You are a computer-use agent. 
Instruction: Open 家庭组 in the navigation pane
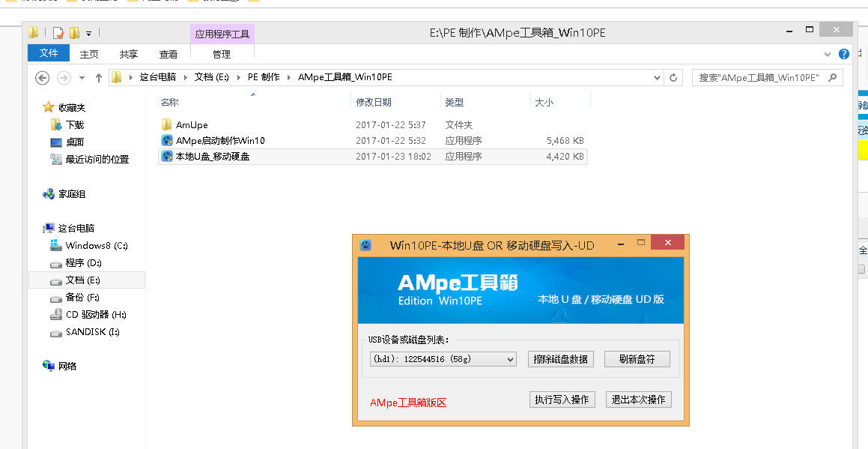point(72,194)
